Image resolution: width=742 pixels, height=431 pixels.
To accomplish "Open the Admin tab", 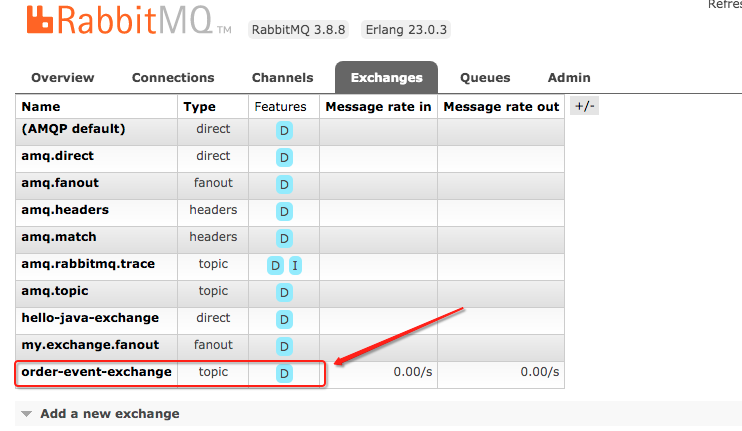I will (569, 78).
